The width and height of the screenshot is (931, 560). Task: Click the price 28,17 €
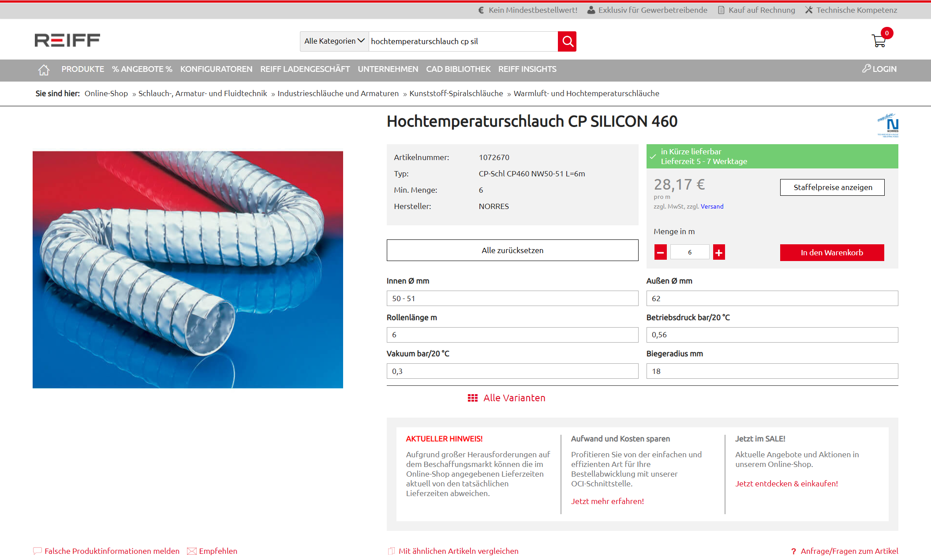[x=679, y=184]
